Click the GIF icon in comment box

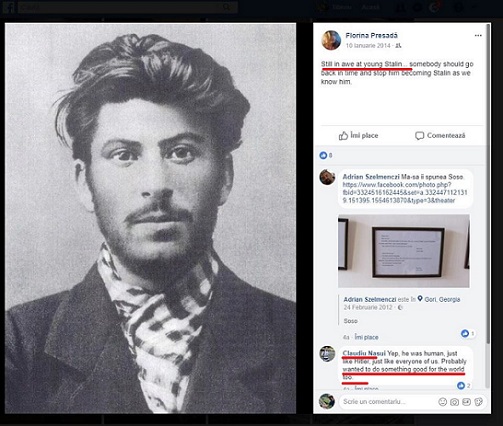[x=466, y=402]
